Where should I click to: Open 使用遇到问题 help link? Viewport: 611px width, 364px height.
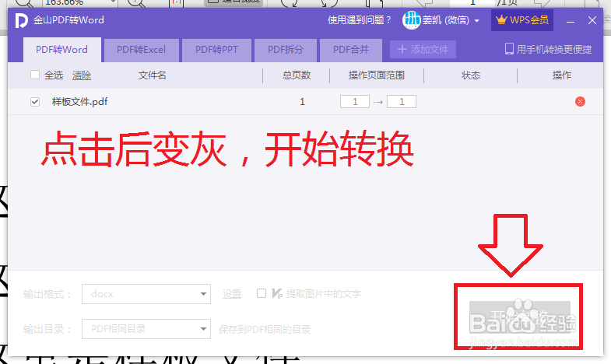(x=360, y=20)
